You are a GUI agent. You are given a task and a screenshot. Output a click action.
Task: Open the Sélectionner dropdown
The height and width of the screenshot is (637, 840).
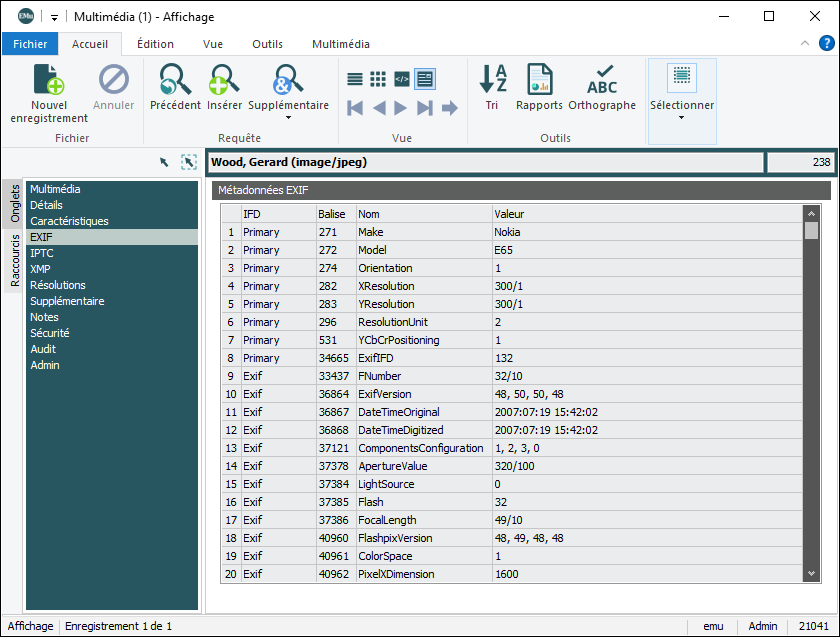pyautogui.click(x=682, y=117)
